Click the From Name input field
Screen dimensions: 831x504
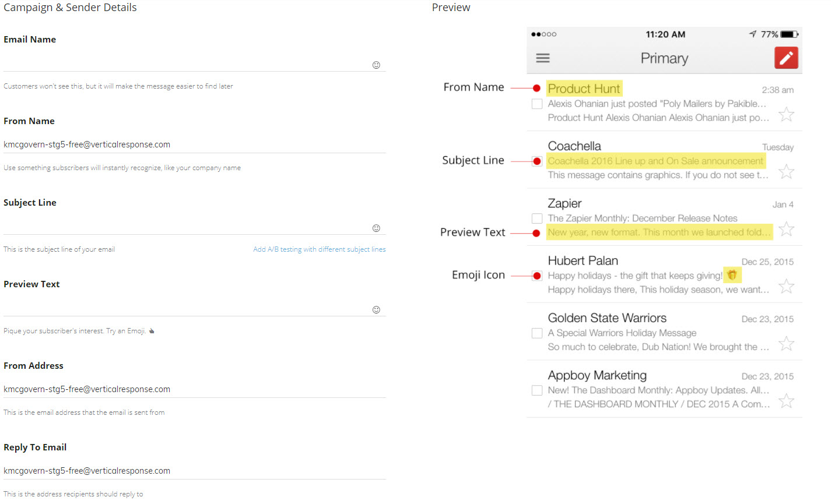point(195,144)
